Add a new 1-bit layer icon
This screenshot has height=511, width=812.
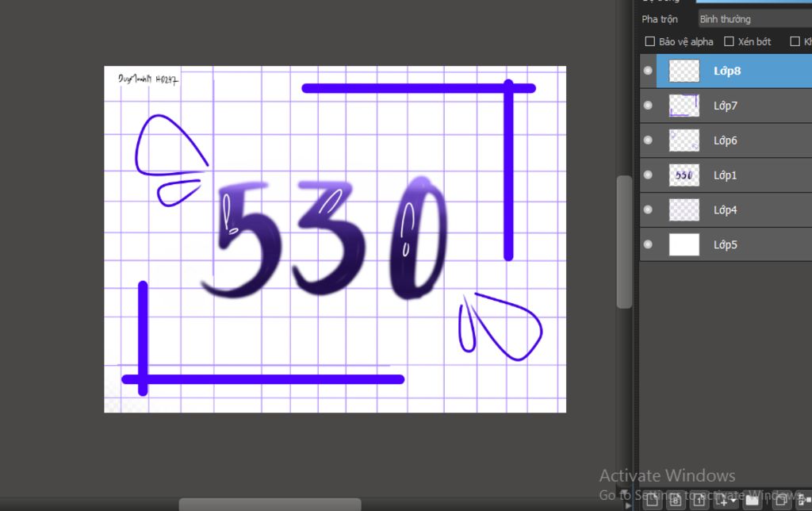(x=699, y=500)
